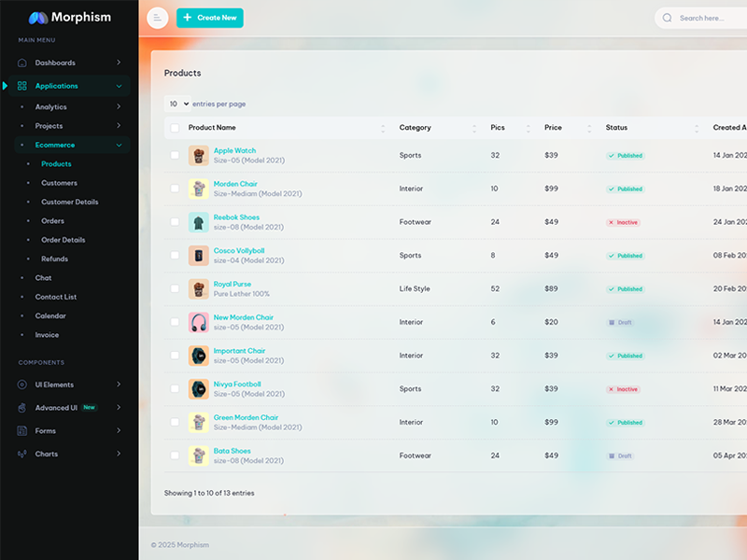The height and width of the screenshot is (560, 747).
Task: Open the entries per page dropdown
Action: tap(177, 104)
